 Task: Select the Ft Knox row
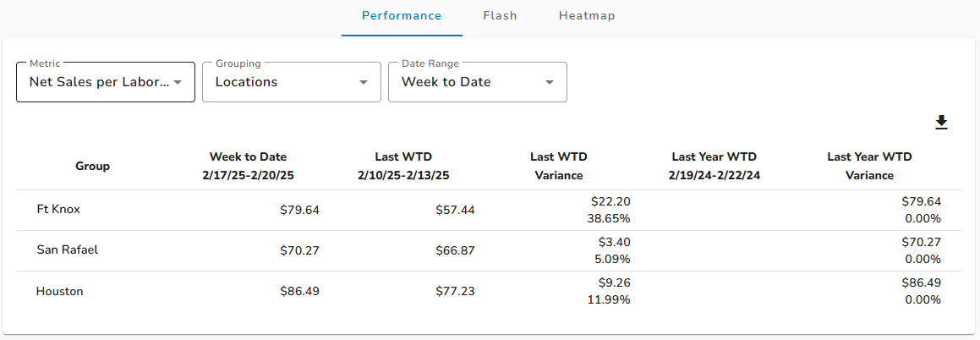click(x=489, y=210)
